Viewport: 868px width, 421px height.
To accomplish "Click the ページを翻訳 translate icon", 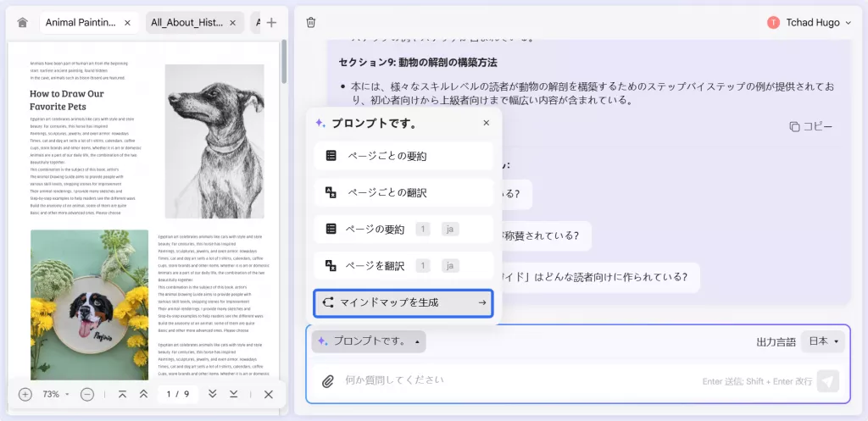I will pyautogui.click(x=331, y=266).
